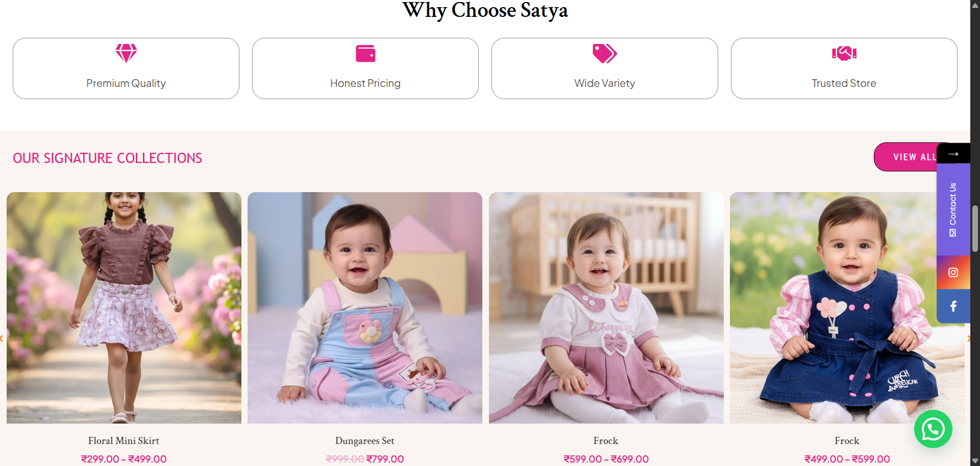Open the navy blue Frock product image
Image resolution: width=980 pixels, height=466 pixels.
point(847,308)
